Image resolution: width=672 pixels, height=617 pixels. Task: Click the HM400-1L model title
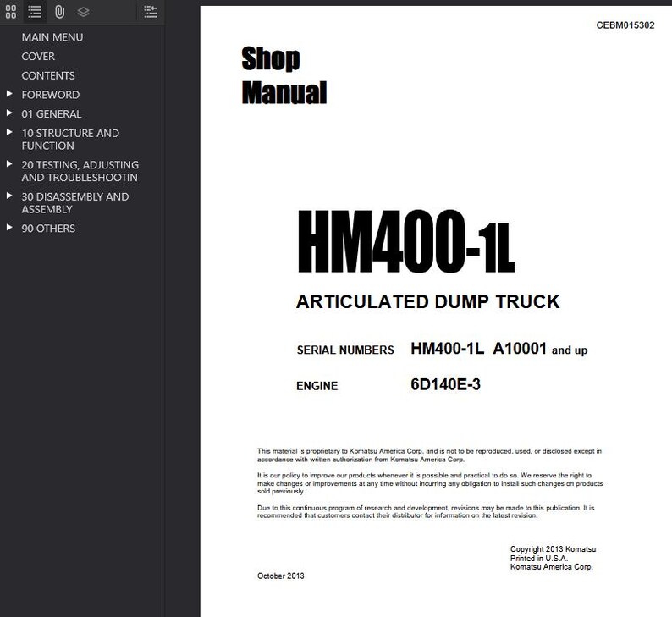pyautogui.click(x=406, y=241)
